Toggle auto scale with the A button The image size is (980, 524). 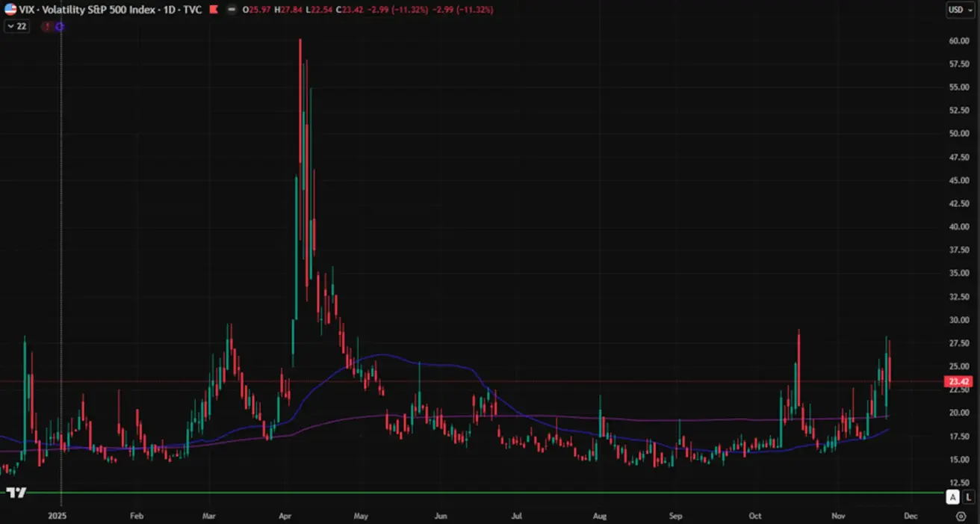point(952,497)
